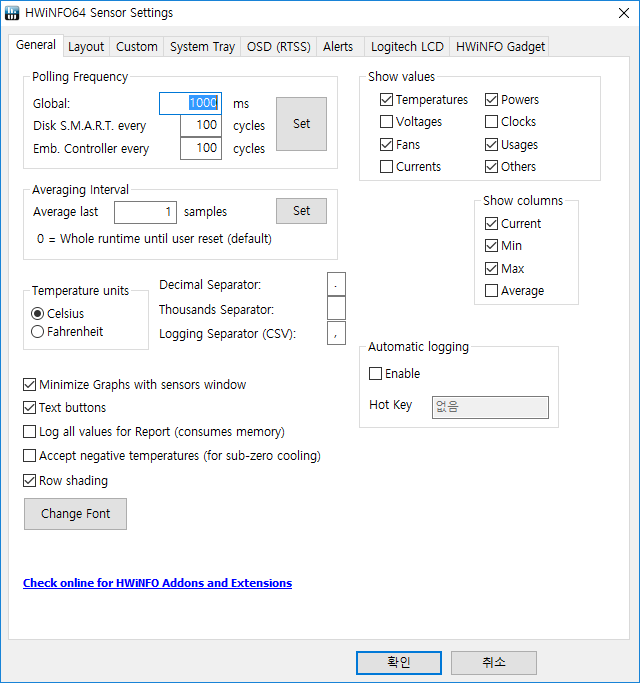Image resolution: width=640 pixels, height=683 pixels.
Task: Enable the Voltages checkbox
Action: 387,122
